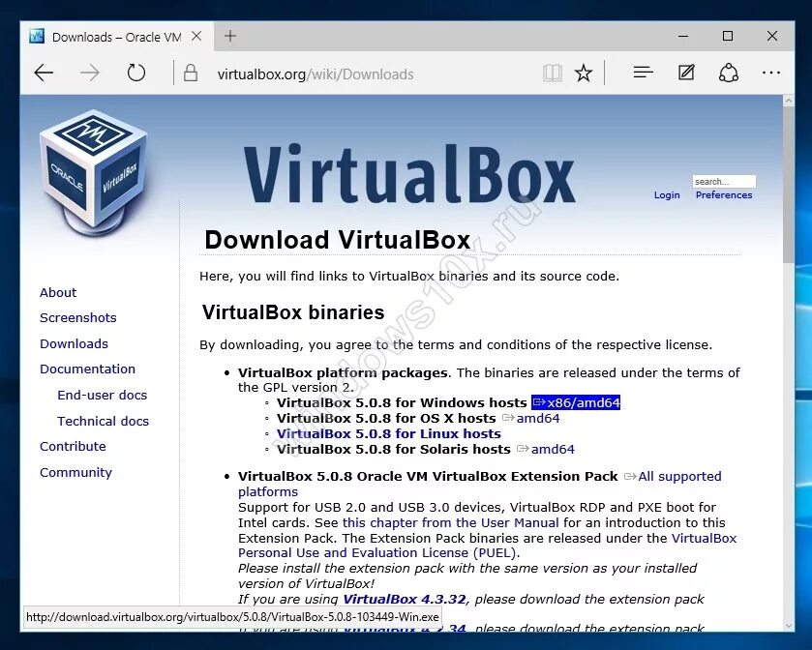
Task: Open About in the sidebar
Action: click(58, 292)
